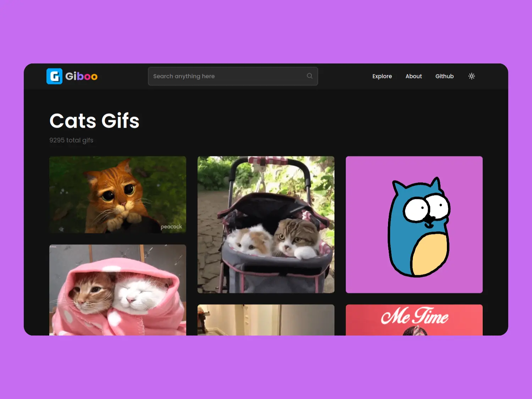The image size is (532, 399).
Task: Click the 'Cats Gifs' page heading
Action: (x=94, y=121)
